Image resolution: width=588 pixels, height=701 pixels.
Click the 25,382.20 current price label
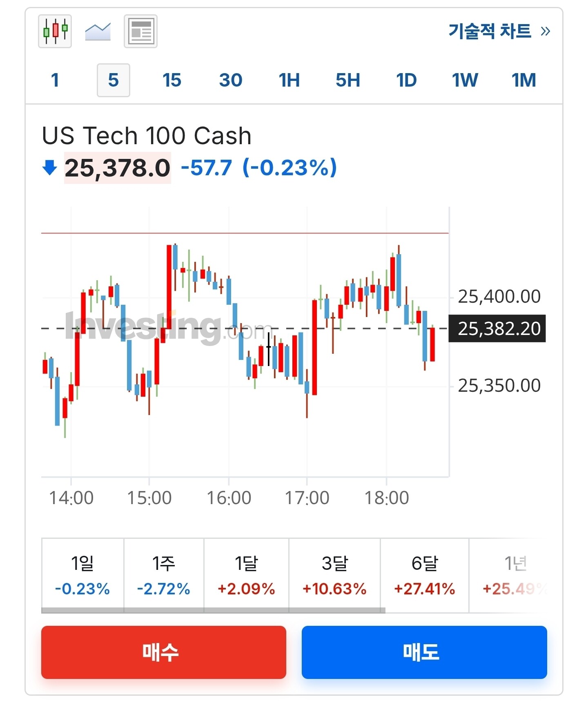point(497,328)
